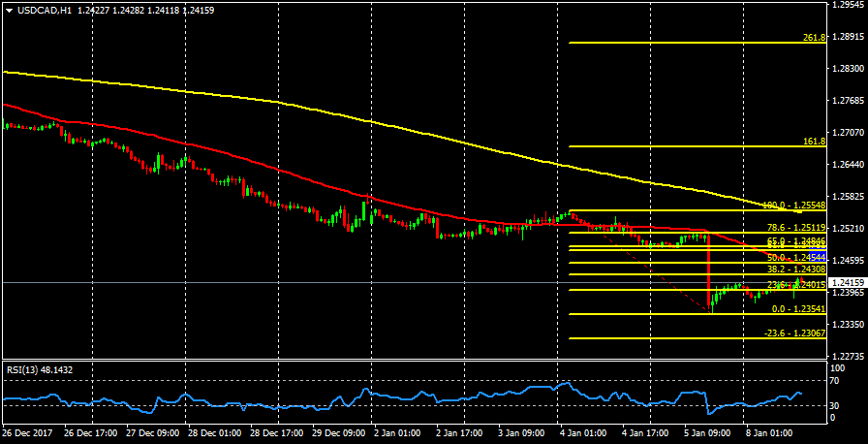Click the one-click trading arrow beside USDCAD,H1
This screenshot has width=868, height=444.
pyautogui.click(x=9, y=10)
